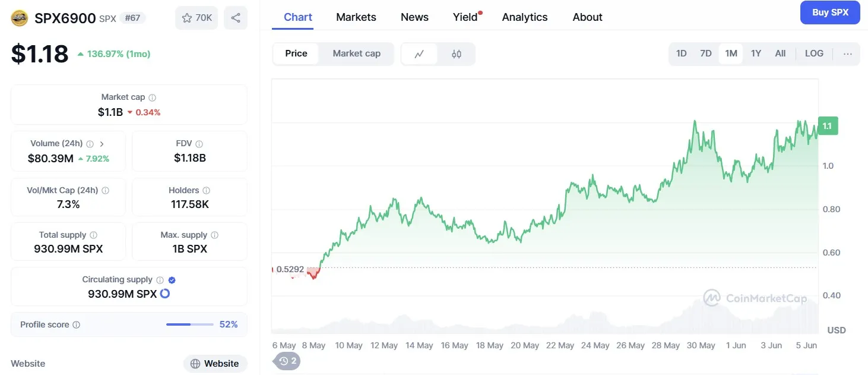The image size is (868, 375).
Task: Click Holders info icon
Action: [207, 191]
